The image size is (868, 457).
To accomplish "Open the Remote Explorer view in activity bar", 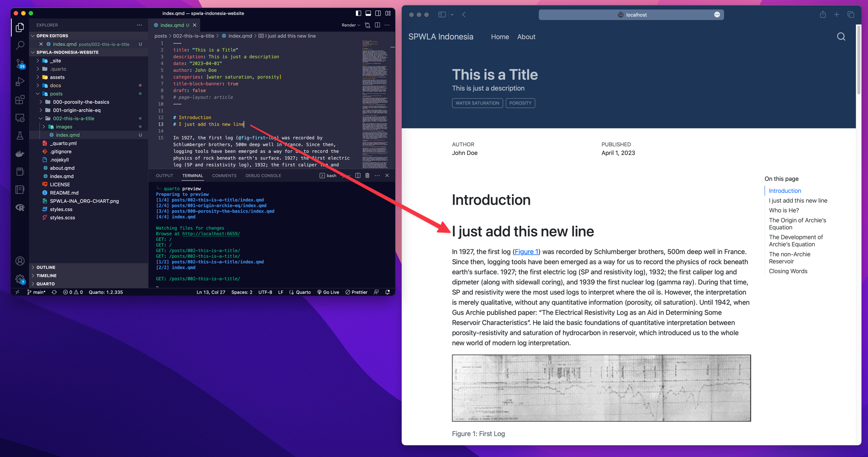I will (x=20, y=118).
